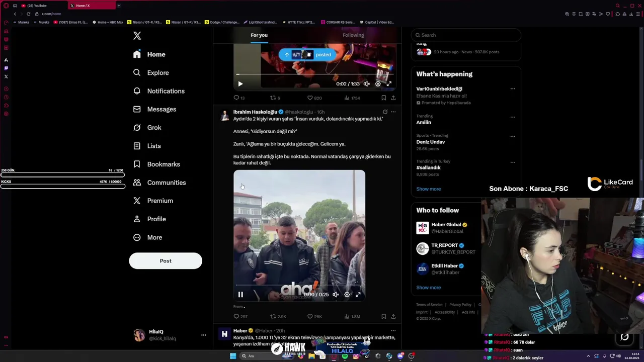This screenshot has height=362, width=644.
Task: Open the #sallandık trending topic
Action: click(x=428, y=167)
